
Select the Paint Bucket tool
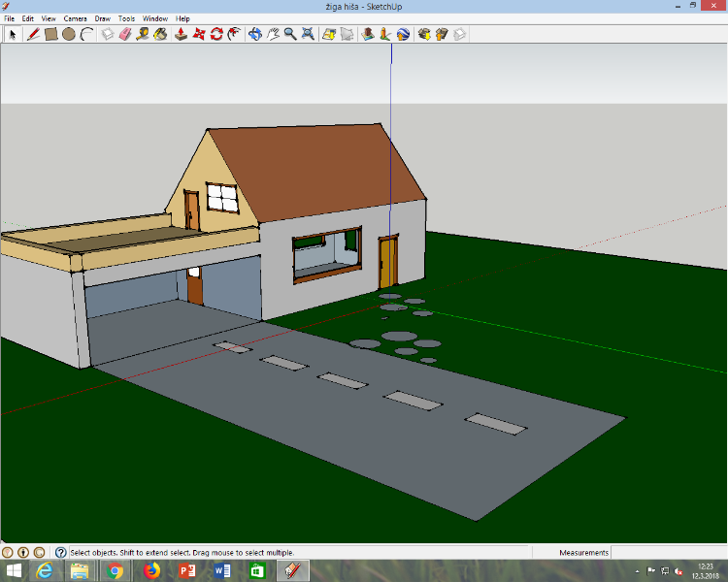[160, 34]
